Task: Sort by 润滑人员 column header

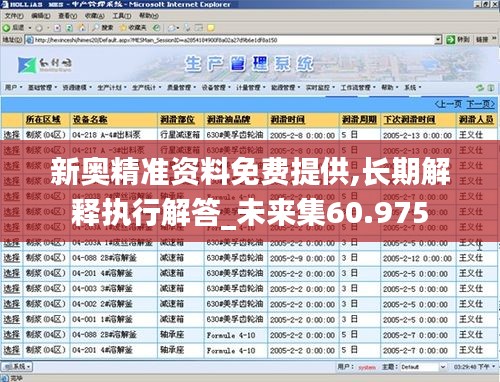Action: (476, 120)
